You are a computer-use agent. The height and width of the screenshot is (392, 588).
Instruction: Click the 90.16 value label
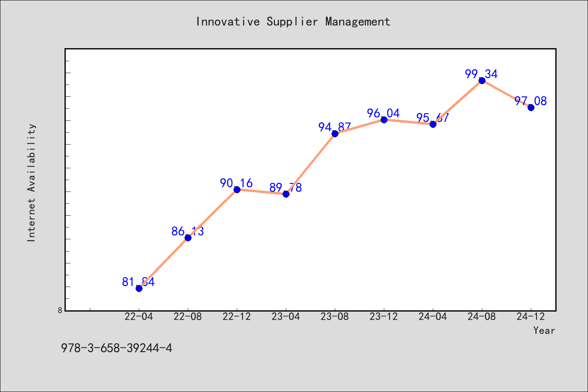236,183
